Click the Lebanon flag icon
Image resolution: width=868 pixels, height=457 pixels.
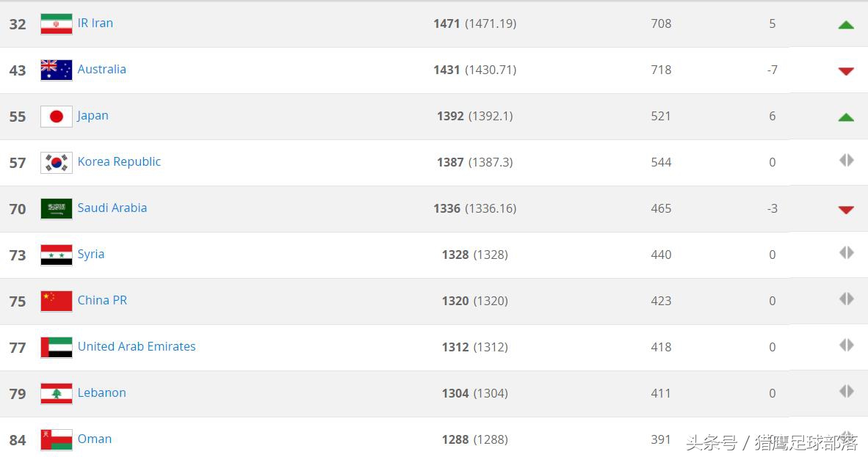click(x=57, y=394)
